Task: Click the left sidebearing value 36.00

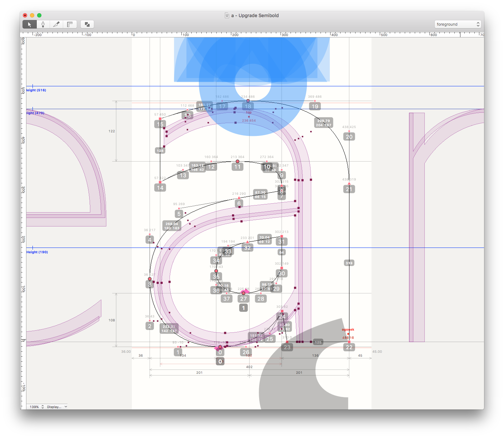Action: point(126,351)
